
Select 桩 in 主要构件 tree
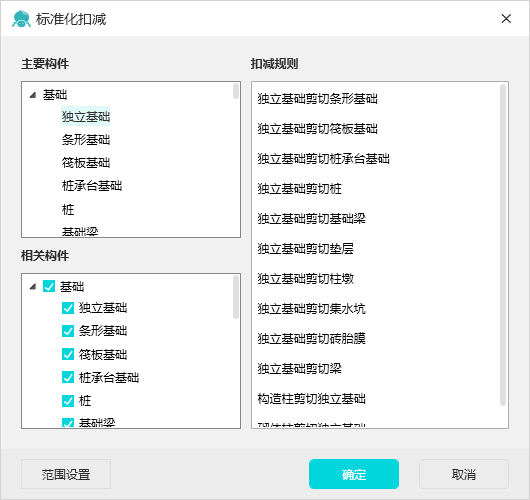[x=68, y=209]
